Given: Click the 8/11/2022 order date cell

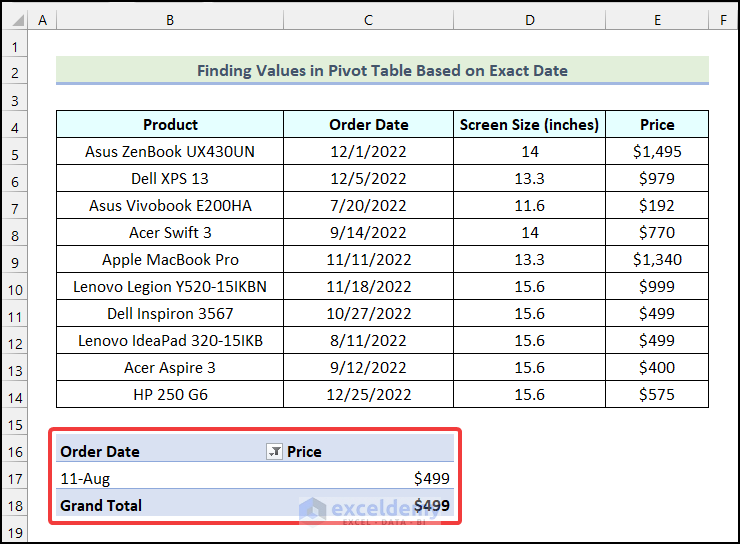Looking at the screenshot, I should tap(368, 341).
